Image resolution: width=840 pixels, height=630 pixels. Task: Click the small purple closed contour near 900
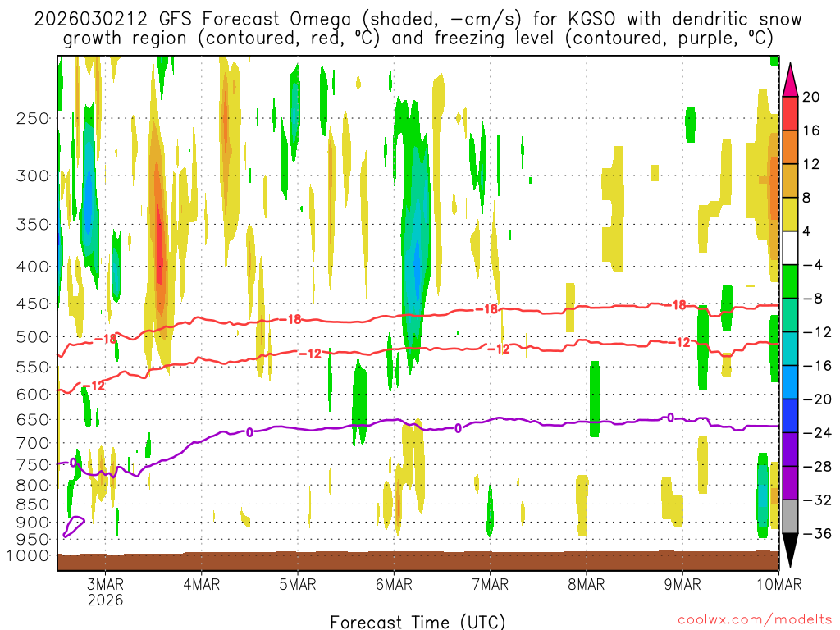coord(74,527)
